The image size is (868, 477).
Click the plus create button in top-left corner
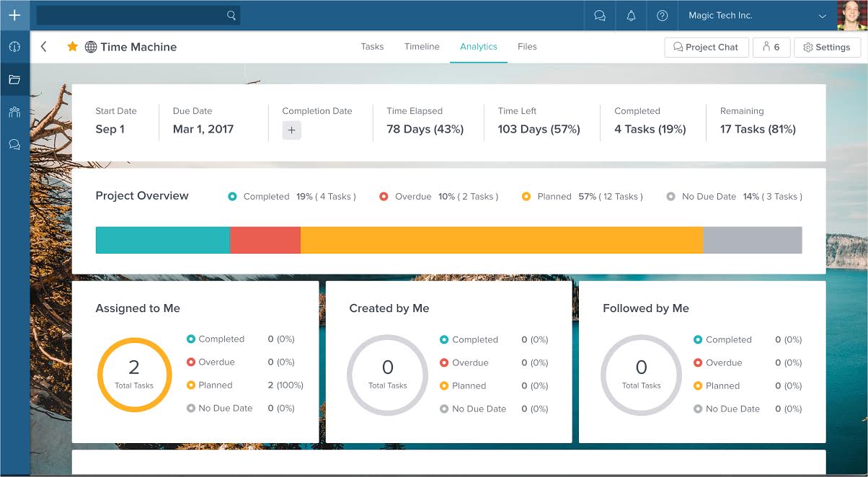14,15
